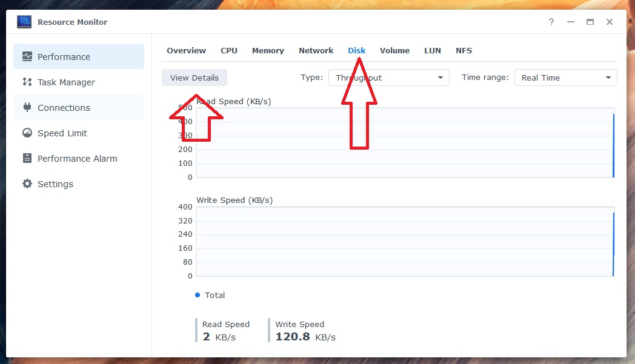Image resolution: width=635 pixels, height=364 pixels.
Task: Click the Speed Limit gauge icon
Action: (27, 133)
